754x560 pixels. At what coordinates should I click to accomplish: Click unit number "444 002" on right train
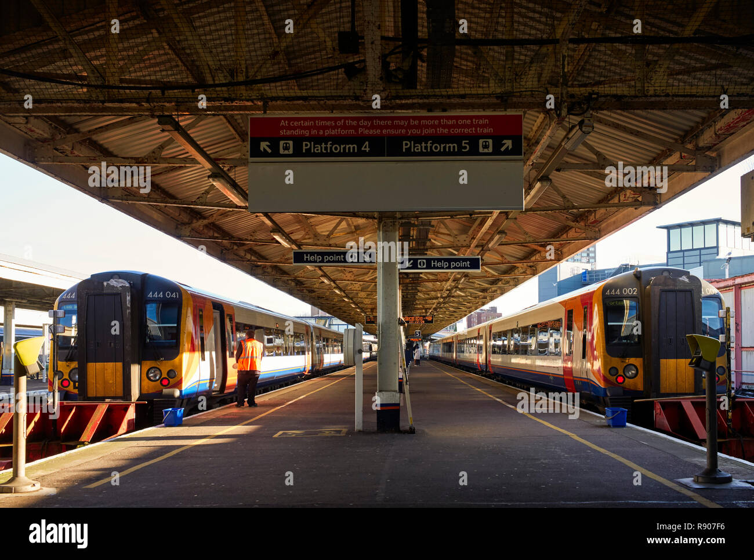click(x=621, y=292)
